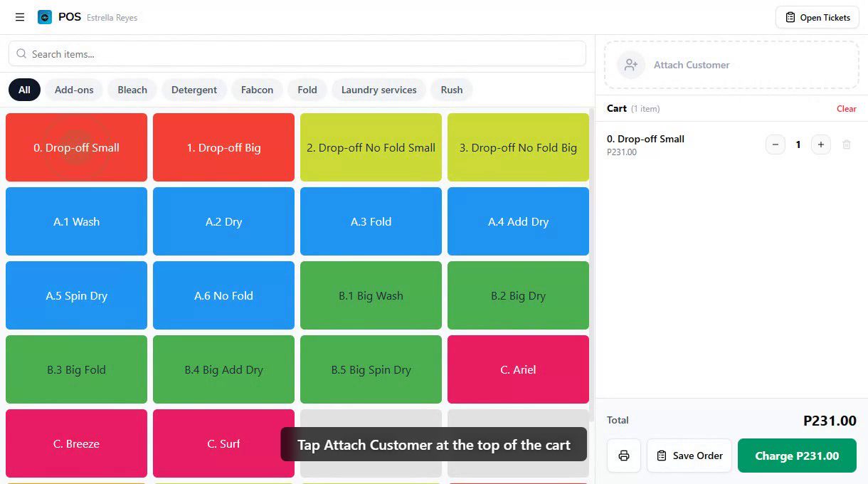Filter items by Bleach category
The width and height of the screenshot is (868, 484).
132,90
